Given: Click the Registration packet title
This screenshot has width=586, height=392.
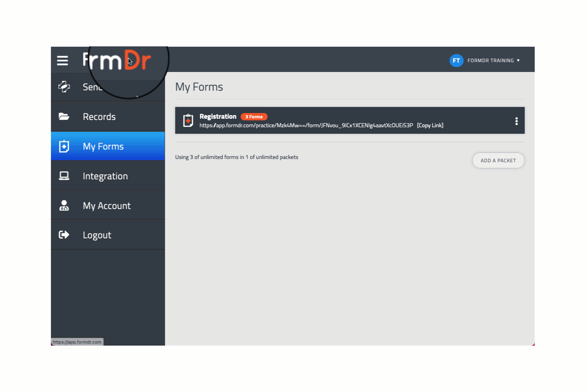Looking at the screenshot, I should coord(218,117).
